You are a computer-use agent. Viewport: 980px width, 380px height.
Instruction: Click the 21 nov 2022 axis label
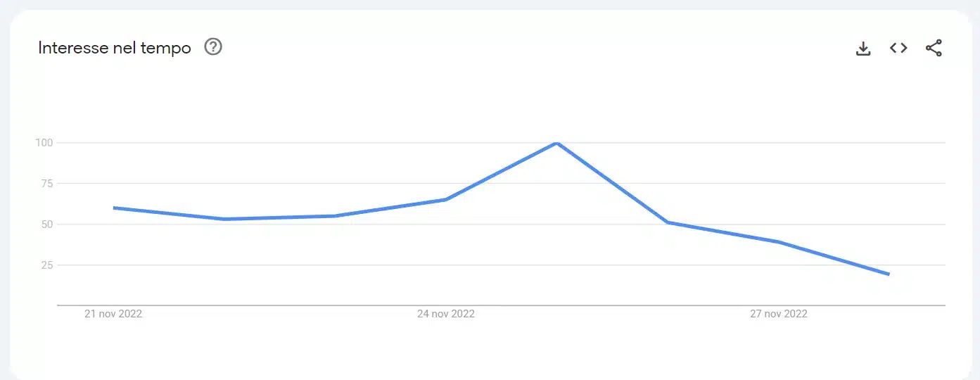pyautogui.click(x=113, y=314)
